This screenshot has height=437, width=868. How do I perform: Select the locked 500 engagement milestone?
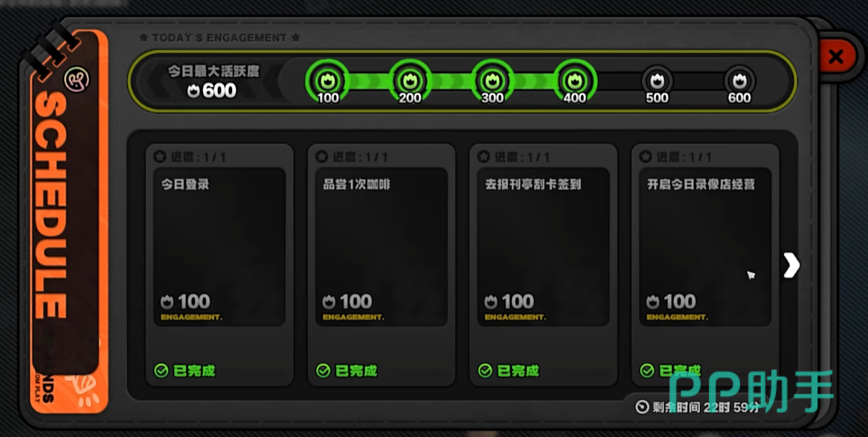pos(657,82)
